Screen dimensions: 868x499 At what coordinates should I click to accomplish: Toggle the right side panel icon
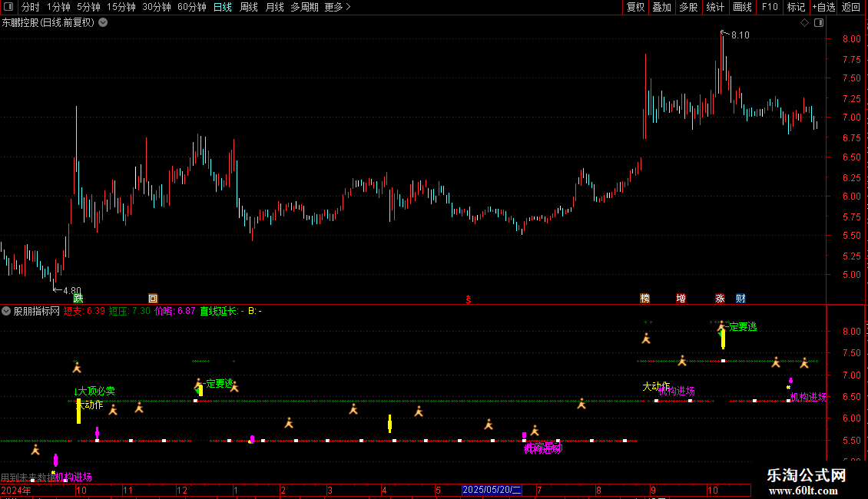pyautogui.click(x=819, y=23)
